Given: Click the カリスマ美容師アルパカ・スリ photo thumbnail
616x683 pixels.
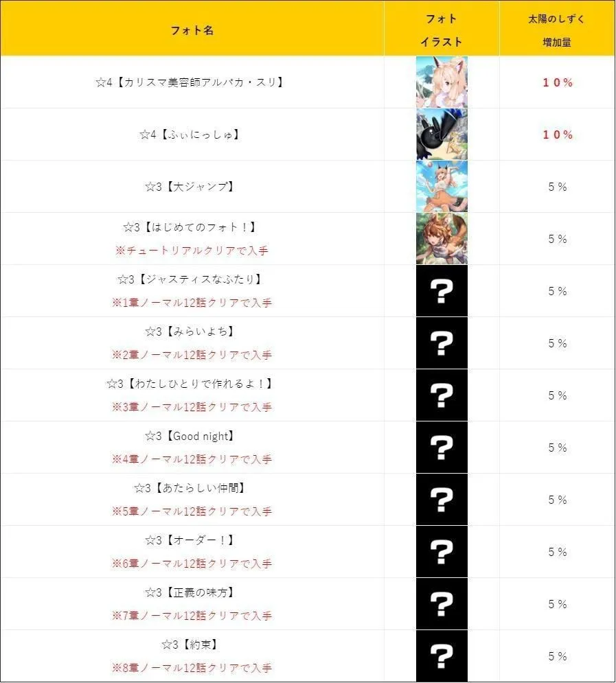Looking at the screenshot, I should pos(442,82).
